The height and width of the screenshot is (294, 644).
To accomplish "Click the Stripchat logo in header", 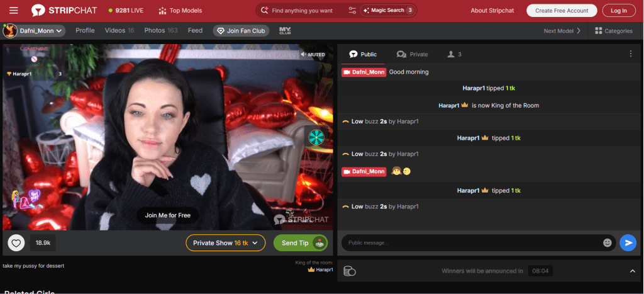I will 64,10.
